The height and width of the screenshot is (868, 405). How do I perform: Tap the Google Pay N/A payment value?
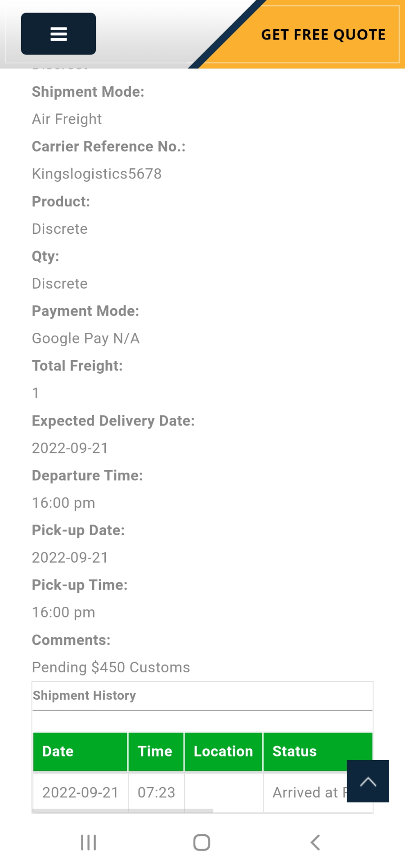(86, 339)
